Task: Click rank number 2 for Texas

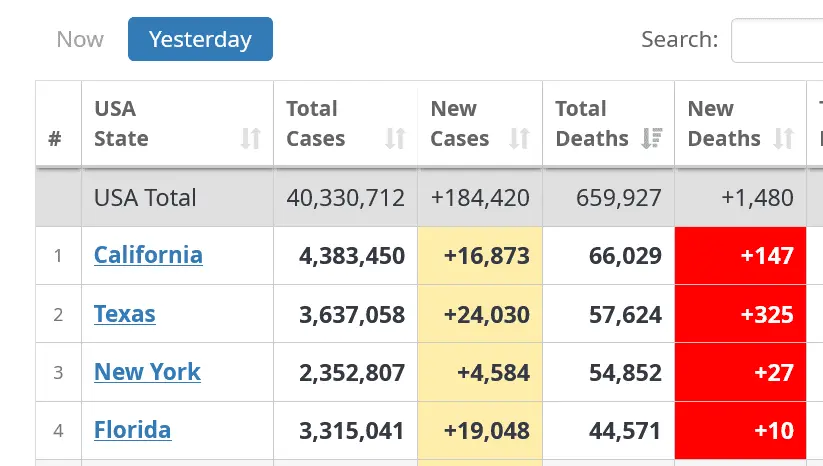Action: [58, 315]
